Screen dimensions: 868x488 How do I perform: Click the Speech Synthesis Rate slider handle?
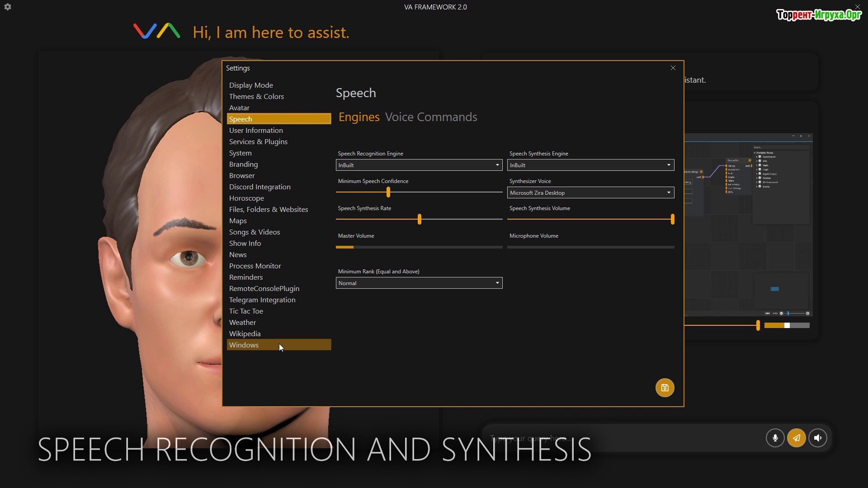point(420,219)
